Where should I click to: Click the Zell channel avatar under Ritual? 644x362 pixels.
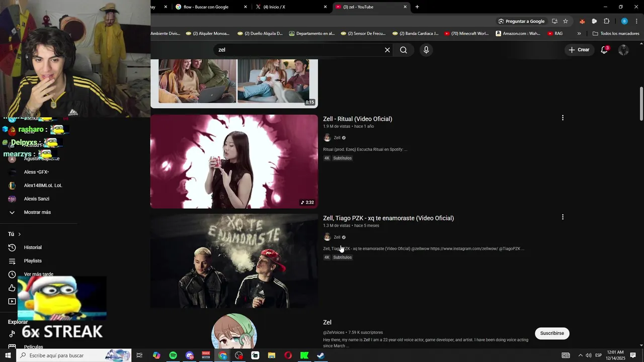(327, 138)
